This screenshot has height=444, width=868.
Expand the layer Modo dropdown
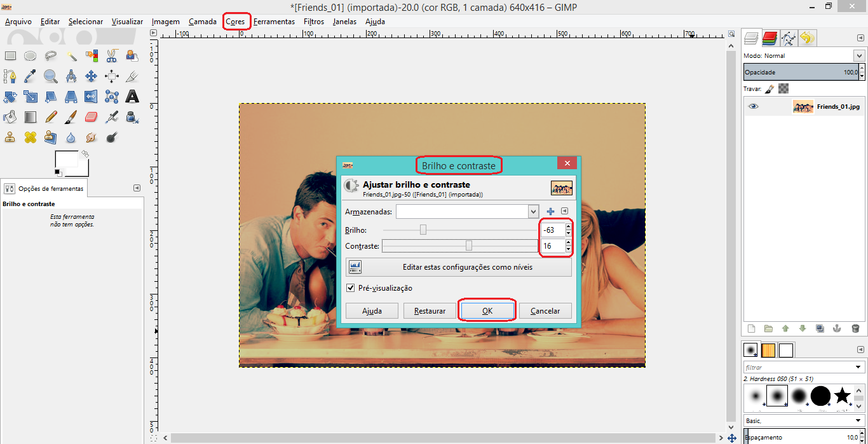coord(859,56)
